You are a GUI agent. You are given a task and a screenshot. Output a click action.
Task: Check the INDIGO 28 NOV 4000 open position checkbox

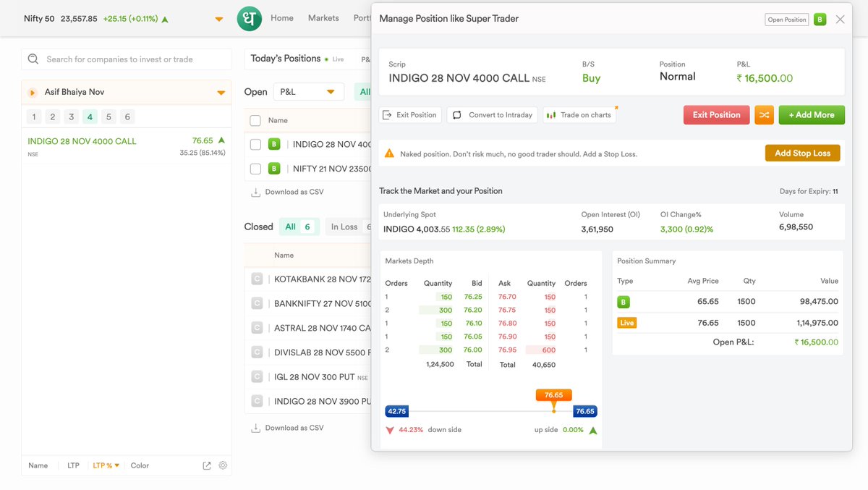[255, 145]
